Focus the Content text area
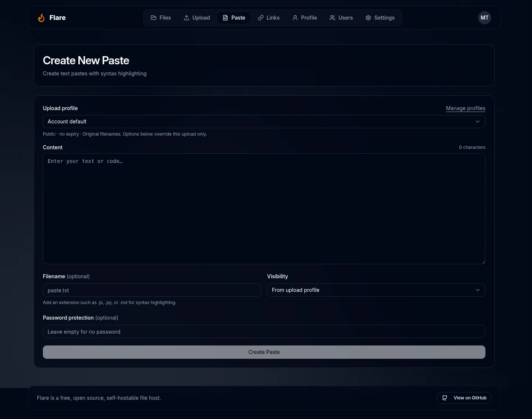This screenshot has width=532, height=419. (264, 209)
